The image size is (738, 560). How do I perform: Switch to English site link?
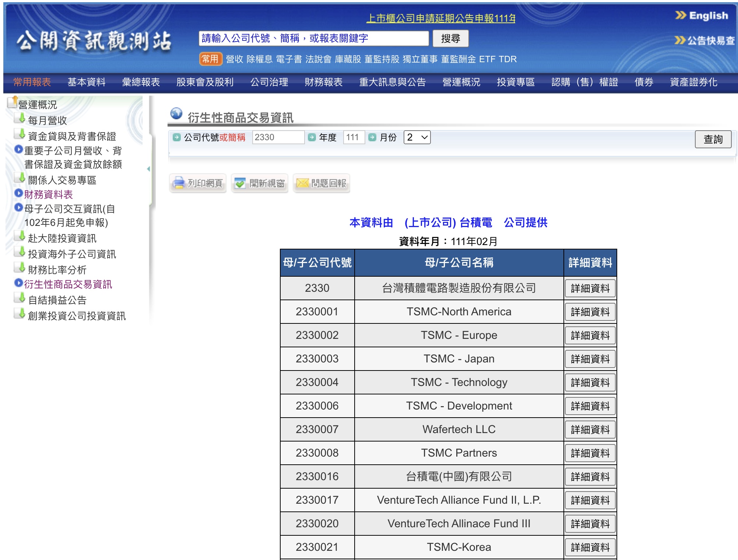click(x=702, y=15)
